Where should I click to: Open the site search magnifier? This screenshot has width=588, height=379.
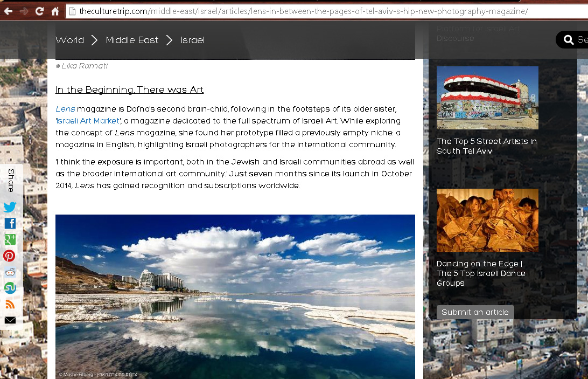coord(569,39)
